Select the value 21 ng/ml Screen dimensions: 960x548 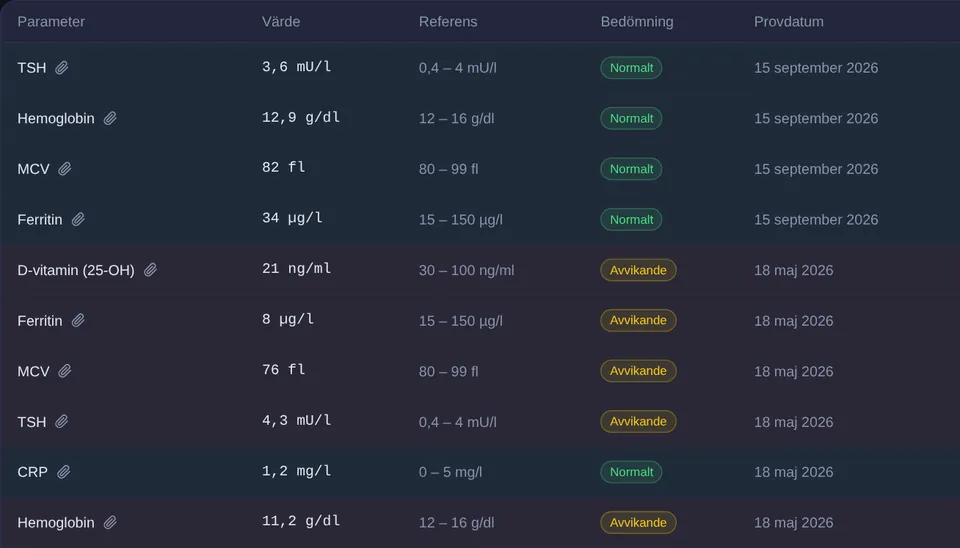coord(296,269)
